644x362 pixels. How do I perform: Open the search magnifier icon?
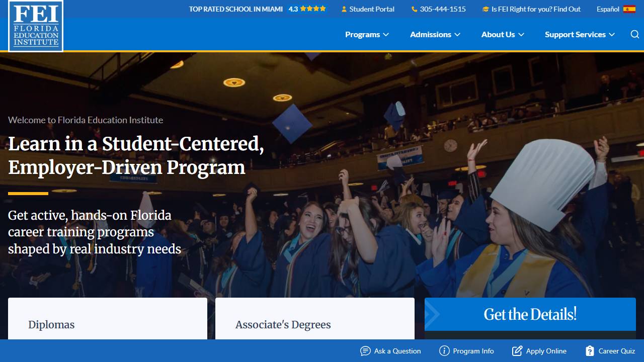[635, 34]
